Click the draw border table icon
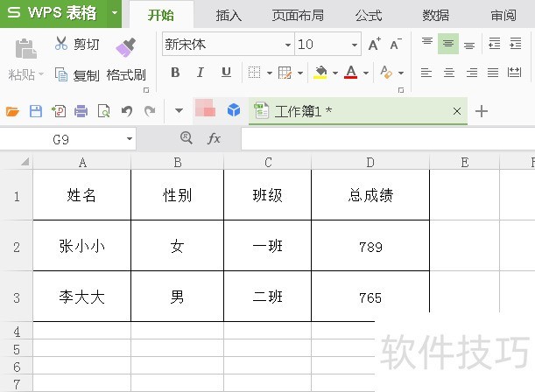This screenshot has height=392, width=535. [x=285, y=73]
